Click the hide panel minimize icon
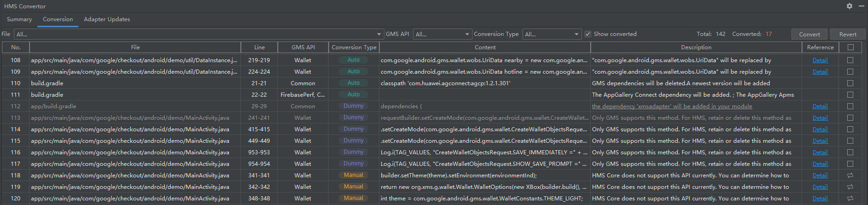This screenshot has height=205, width=868. click(861, 6)
